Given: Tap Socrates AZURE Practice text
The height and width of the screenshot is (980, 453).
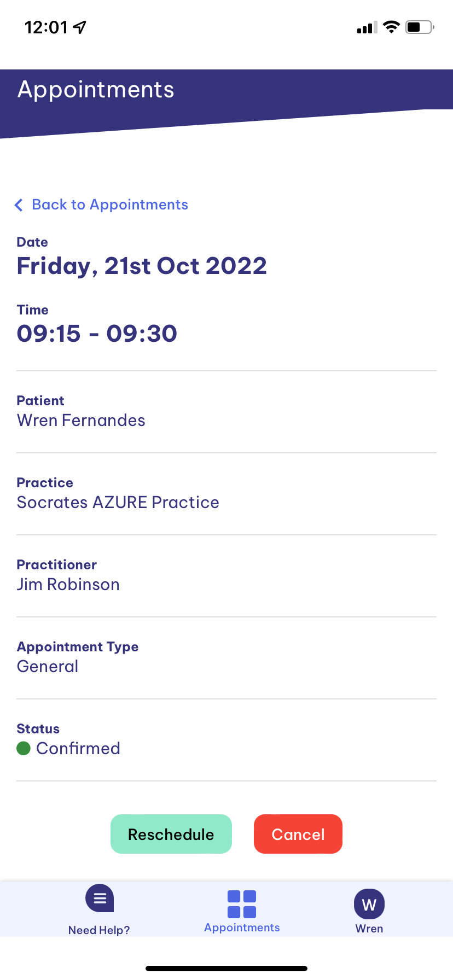Looking at the screenshot, I should 118,503.
